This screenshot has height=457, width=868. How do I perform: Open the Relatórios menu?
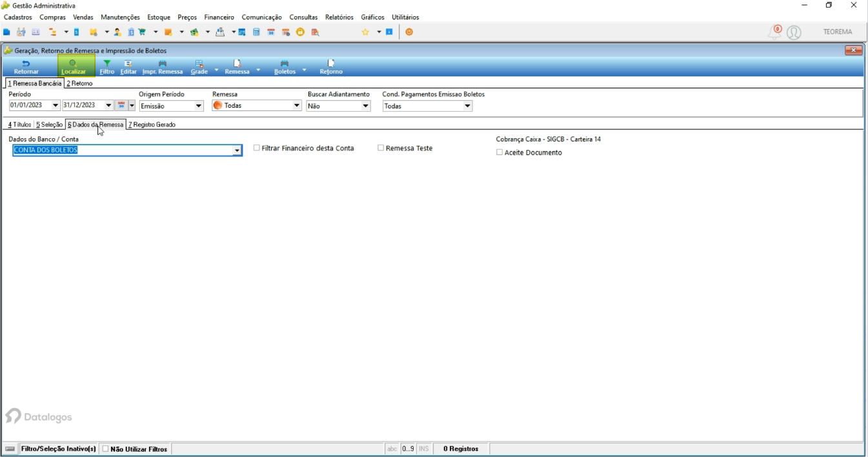click(339, 17)
